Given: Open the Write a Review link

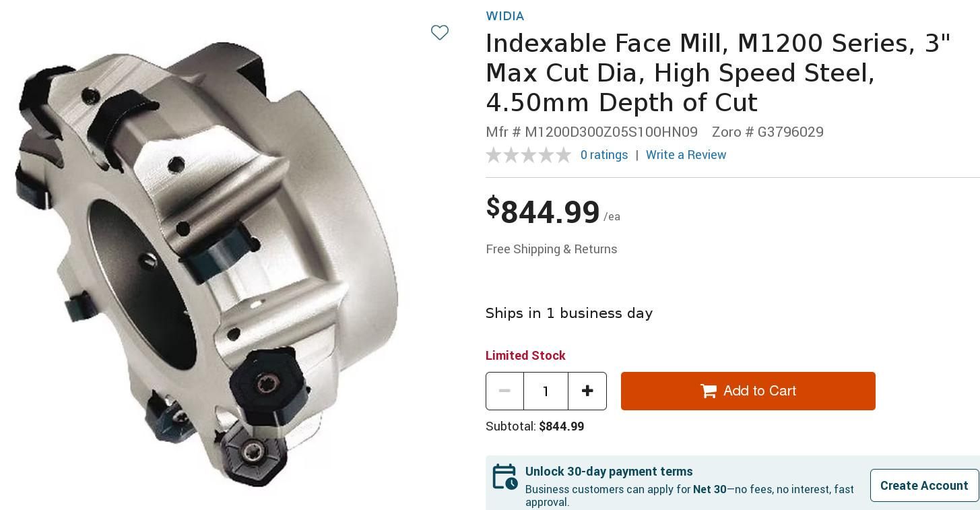Looking at the screenshot, I should tap(686, 155).
